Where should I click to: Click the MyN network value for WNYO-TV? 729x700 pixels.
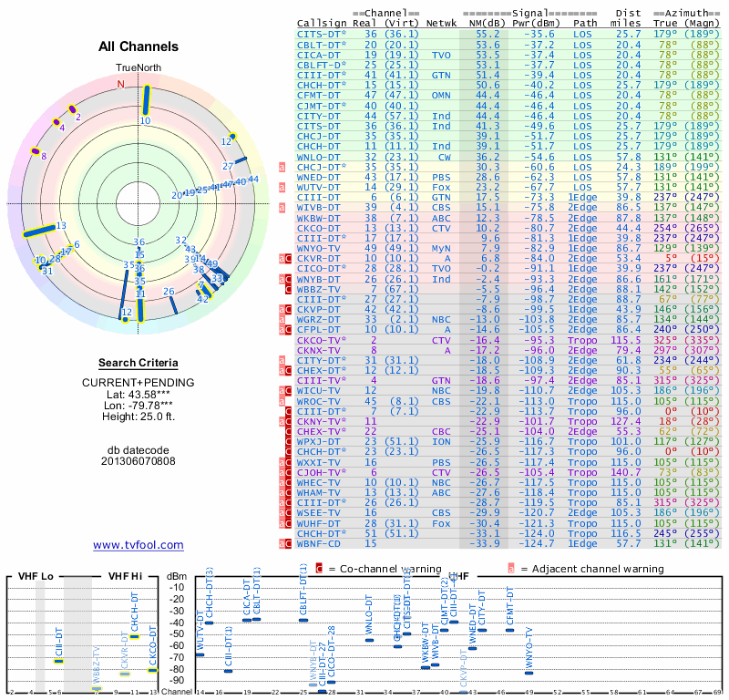(441, 248)
